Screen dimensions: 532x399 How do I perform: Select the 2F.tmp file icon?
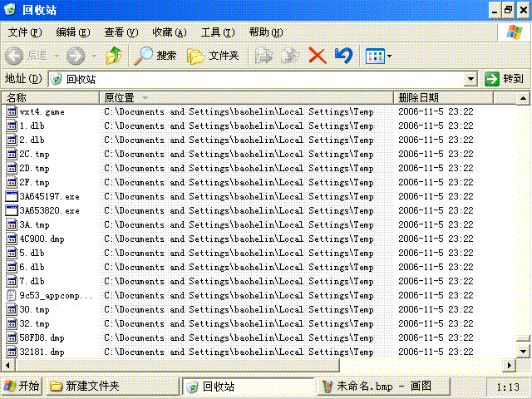[12, 182]
